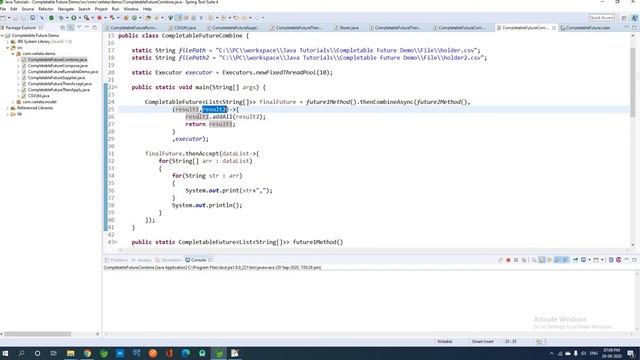Click the Spring perspective icon at toolbar right
This screenshot has height=360, width=640.
634,18
